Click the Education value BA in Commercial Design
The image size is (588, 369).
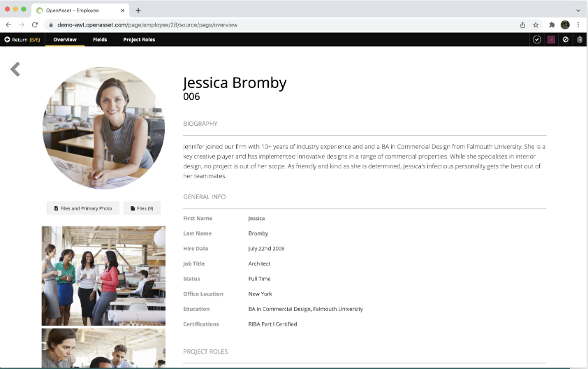pyautogui.click(x=306, y=309)
